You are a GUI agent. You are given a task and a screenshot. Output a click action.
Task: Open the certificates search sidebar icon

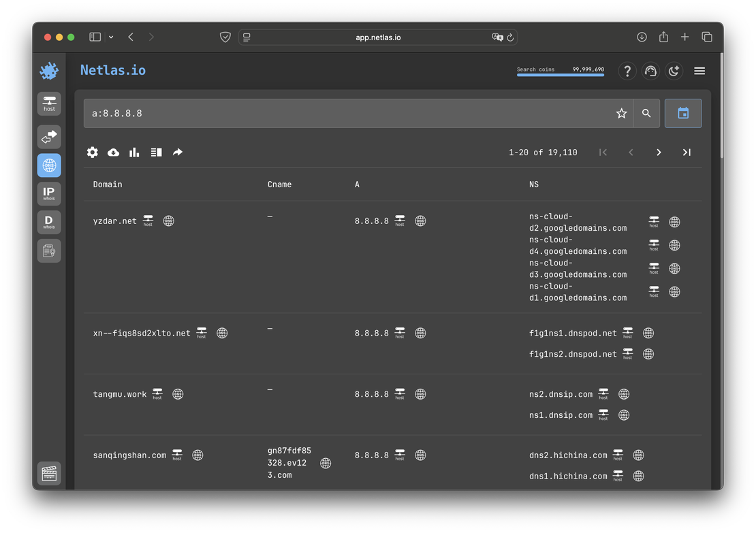pos(49,251)
